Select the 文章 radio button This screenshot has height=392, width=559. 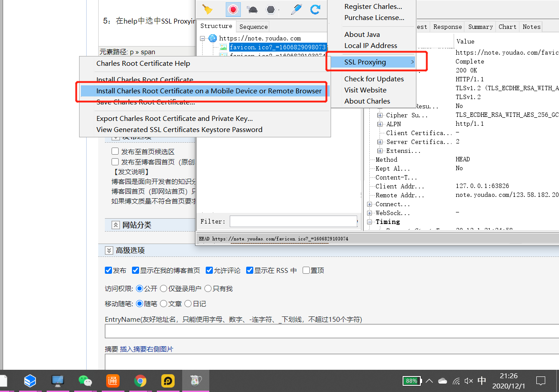click(163, 304)
